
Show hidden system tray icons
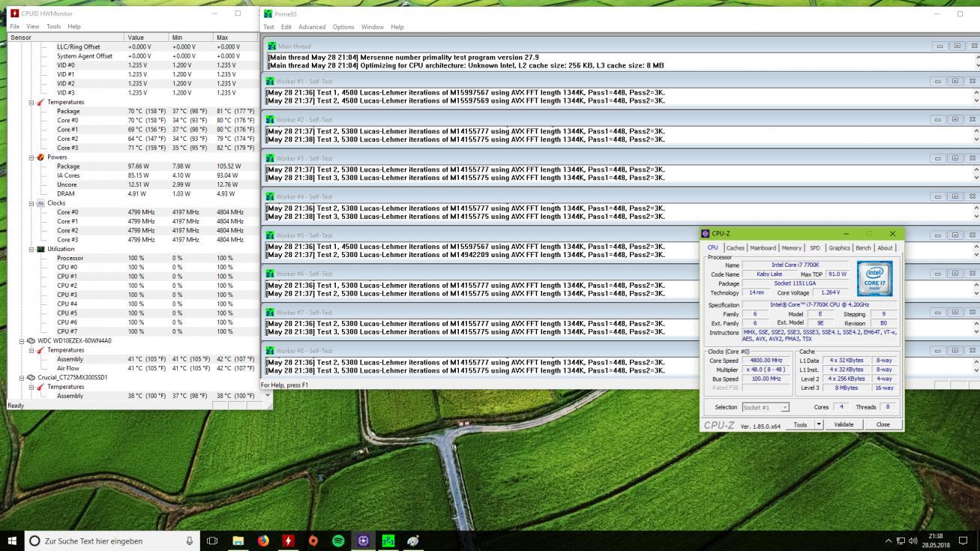(x=889, y=541)
